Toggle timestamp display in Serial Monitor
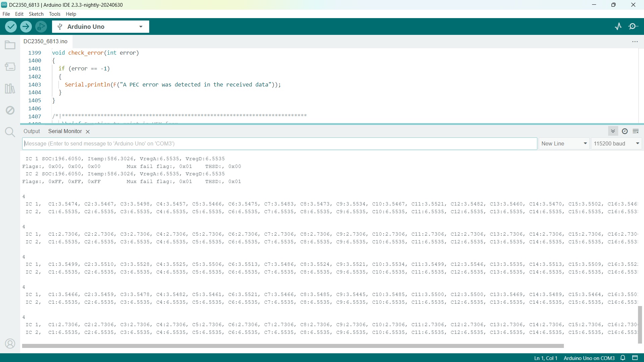 (625, 131)
